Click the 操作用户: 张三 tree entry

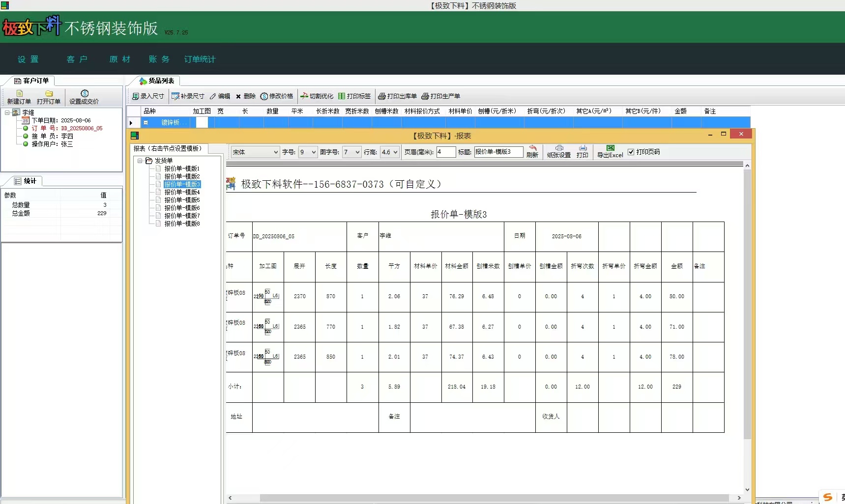pyautogui.click(x=52, y=144)
